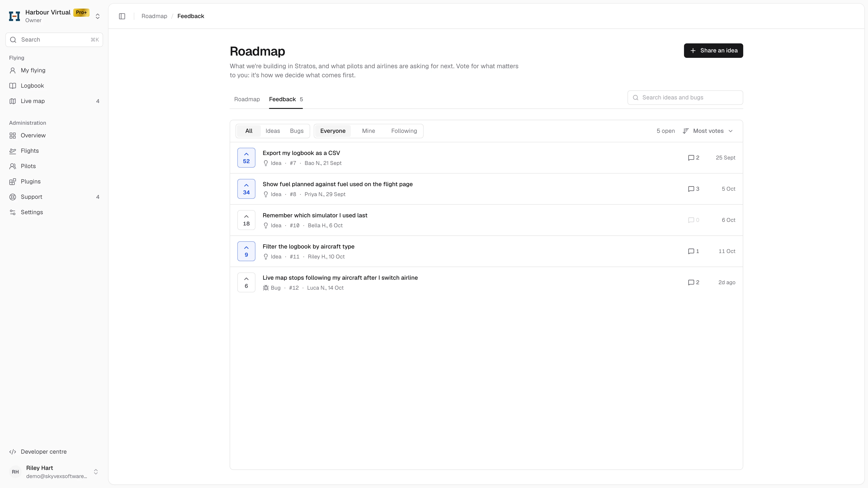Open comments on Filter logbook idea
Viewport: 868px width, 488px height.
pyautogui.click(x=693, y=251)
